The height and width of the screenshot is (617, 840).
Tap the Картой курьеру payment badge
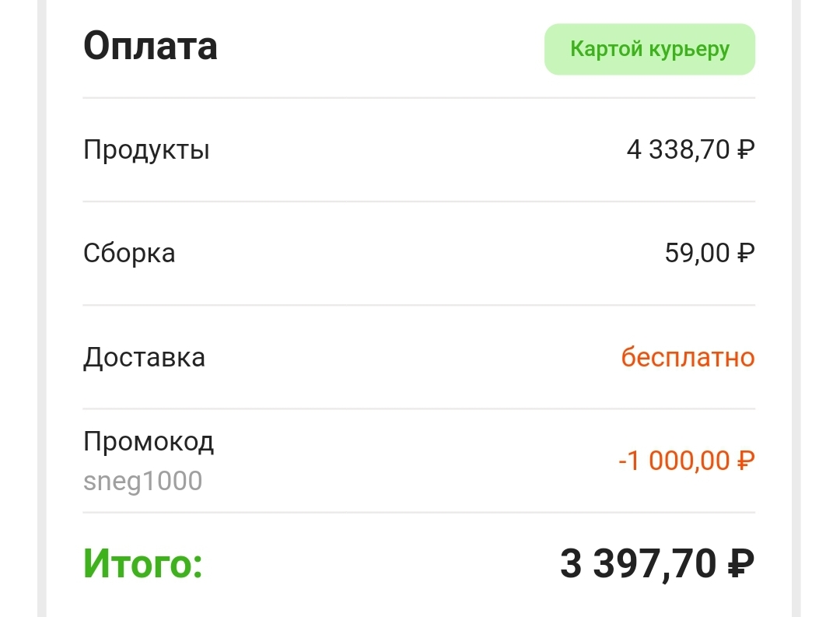pos(649,49)
